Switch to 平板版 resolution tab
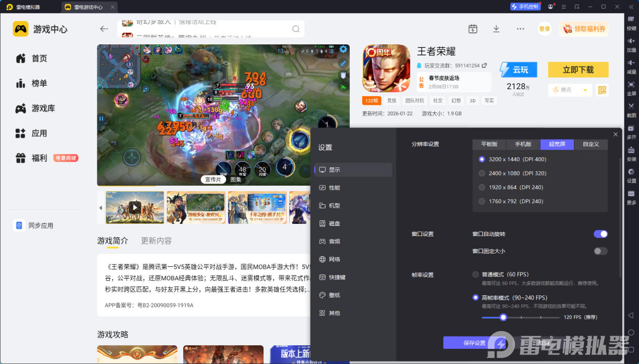Viewport: 639px width, 364px height. point(489,144)
